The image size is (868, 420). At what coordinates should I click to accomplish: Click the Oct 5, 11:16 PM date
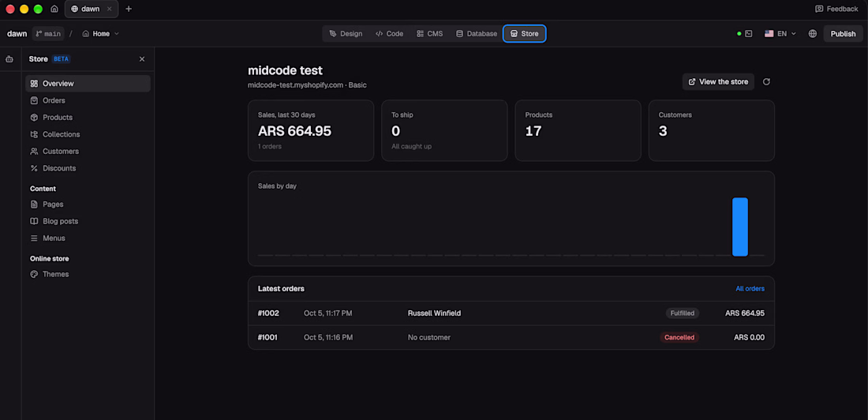[x=328, y=337]
